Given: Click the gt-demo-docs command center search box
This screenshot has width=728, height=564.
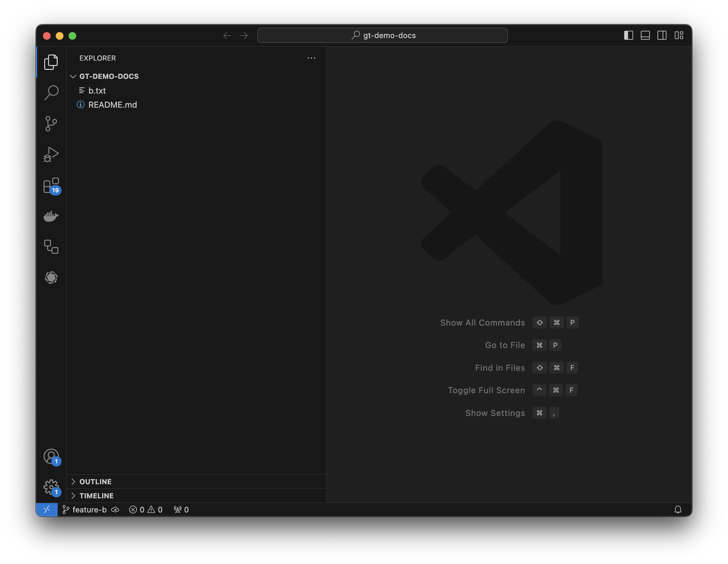Looking at the screenshot, I should click(x=382, y=35).
